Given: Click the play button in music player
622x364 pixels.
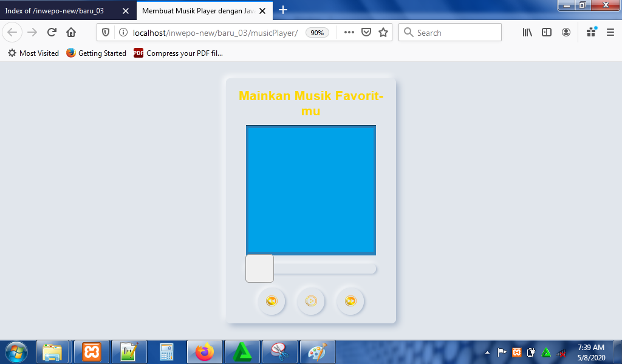Looking at the screenshot, I should tap(311, 301).
